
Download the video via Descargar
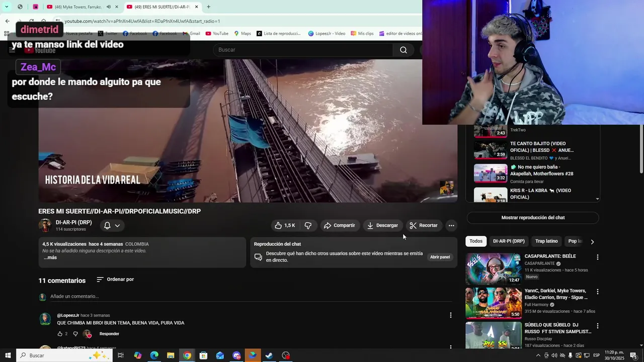(382, 225)
